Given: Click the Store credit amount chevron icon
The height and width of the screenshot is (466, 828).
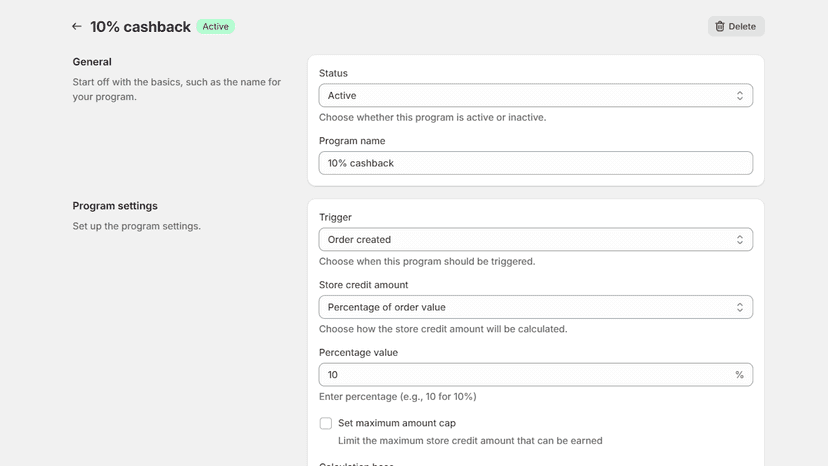Looking at the screenshot, I should pyautogui.click(x=740, y=307).
